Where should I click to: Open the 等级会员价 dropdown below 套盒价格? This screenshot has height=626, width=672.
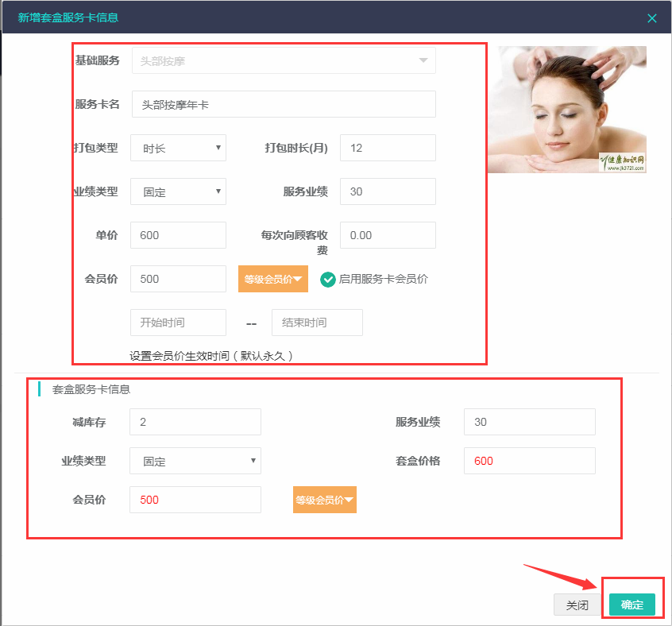click(x=325, y=500)
